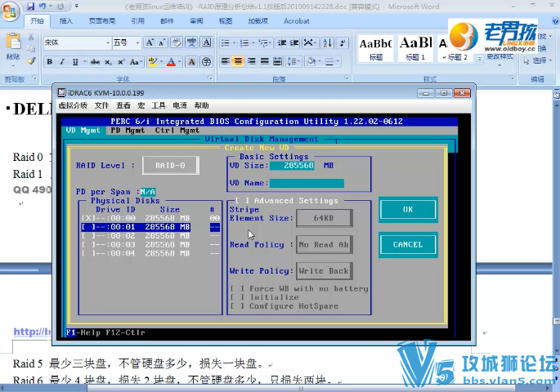Click the numbered list icon

click(244, 43)
